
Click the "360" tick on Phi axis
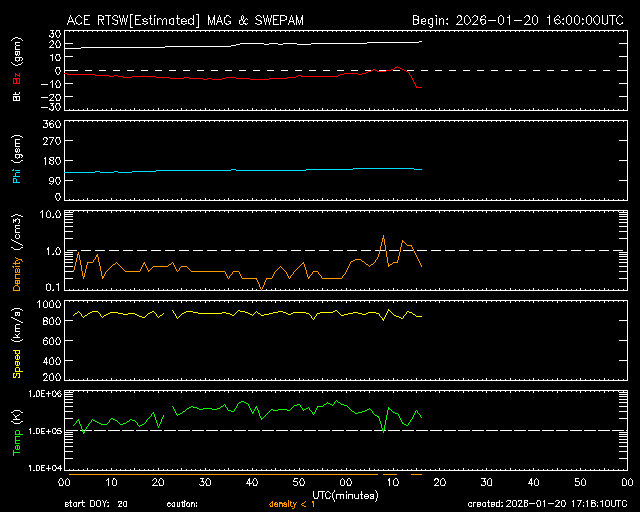pyautogui.click(x=52, y=124)
